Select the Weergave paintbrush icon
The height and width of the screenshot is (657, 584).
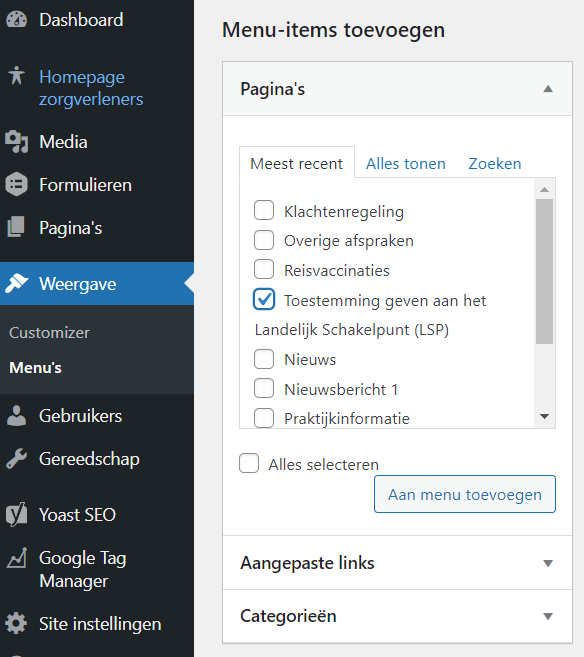tap(16, 284)
